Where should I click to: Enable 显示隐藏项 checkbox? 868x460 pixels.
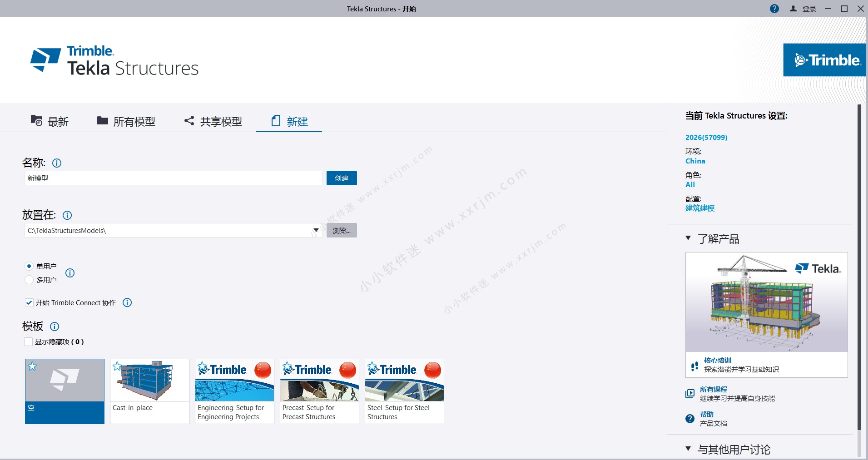coord(28,341)
